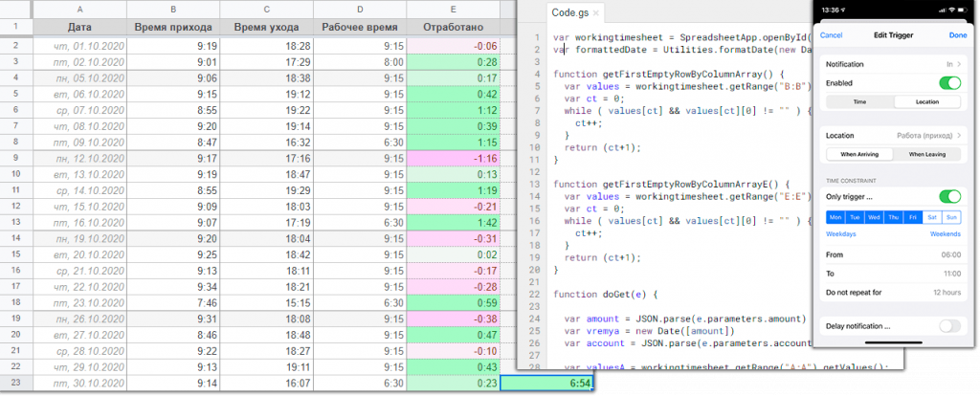Choose the When Arriving option

(x=859, y=154)
